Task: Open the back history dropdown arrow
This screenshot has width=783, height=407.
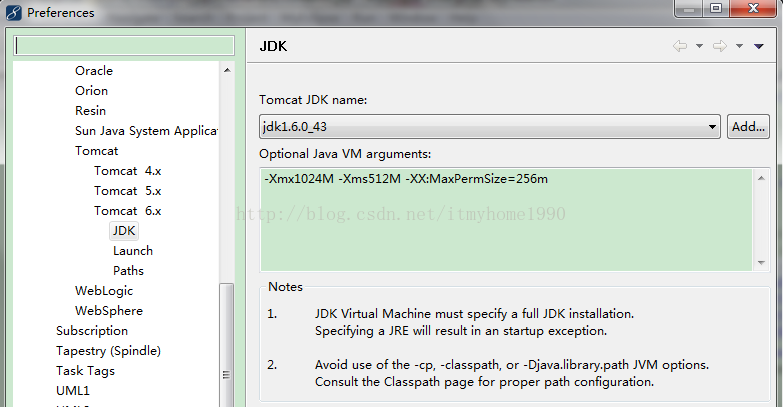Action: coord(699,46)
